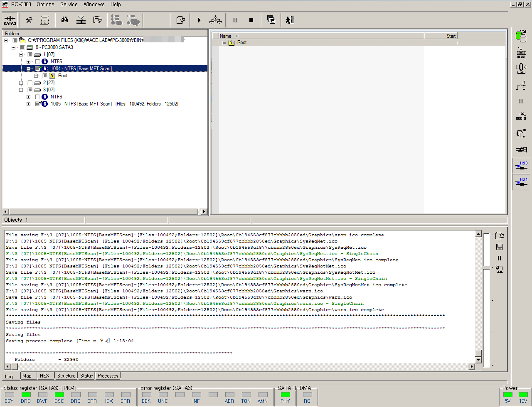This screenshot has width=532, height=407.
Task: Click the green disk copy icon in sidebar
Action: pos(521,36)
